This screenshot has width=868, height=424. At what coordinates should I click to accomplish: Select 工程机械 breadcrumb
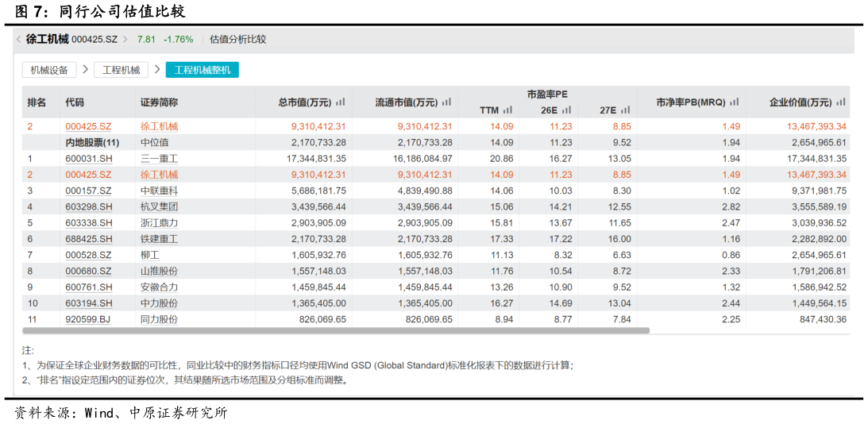coord(122,70)
